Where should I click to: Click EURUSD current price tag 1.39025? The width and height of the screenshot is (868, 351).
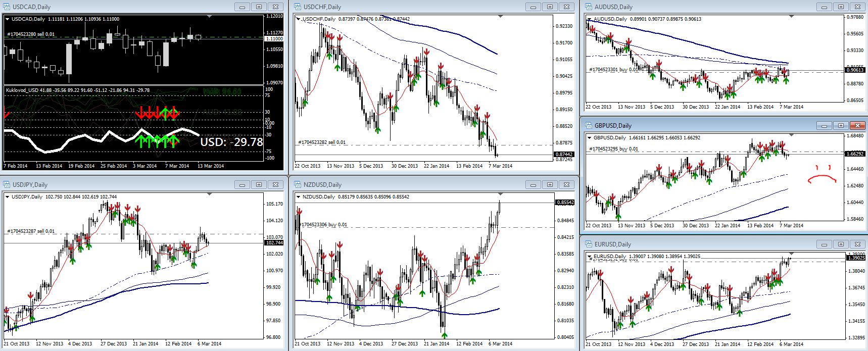[x=855, y=258]
